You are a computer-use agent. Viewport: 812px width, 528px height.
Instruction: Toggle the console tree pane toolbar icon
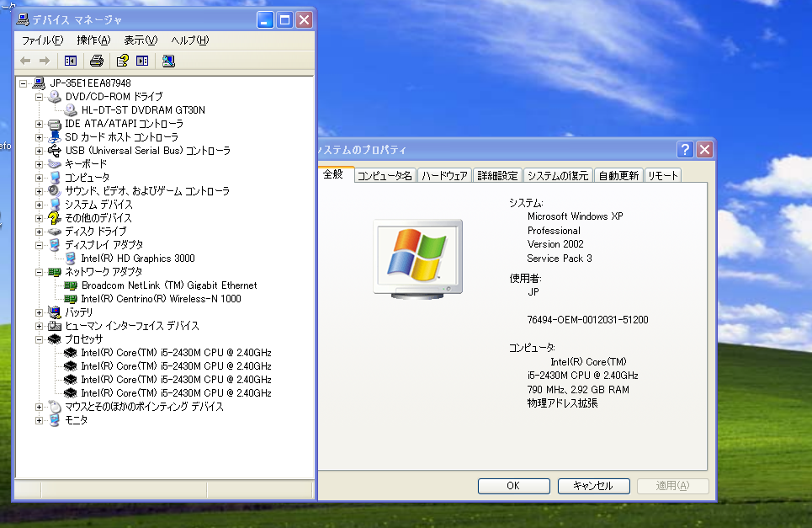pos(71,61)
